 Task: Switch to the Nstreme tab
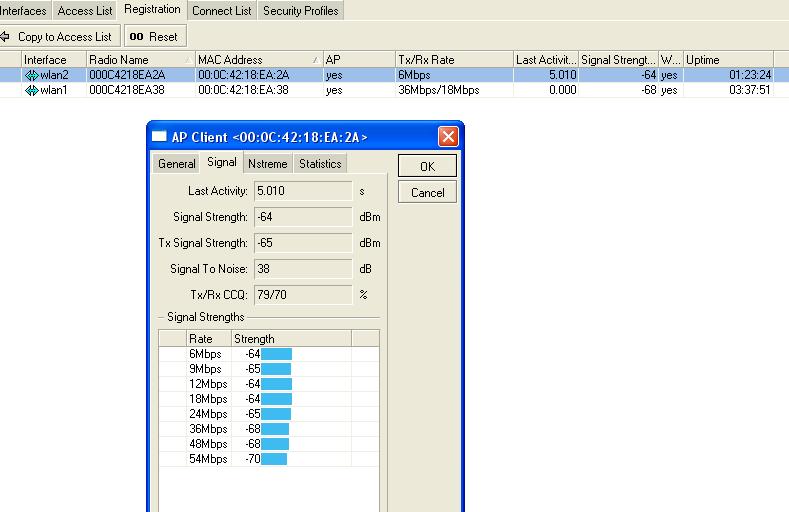click(x=267, y=164)
